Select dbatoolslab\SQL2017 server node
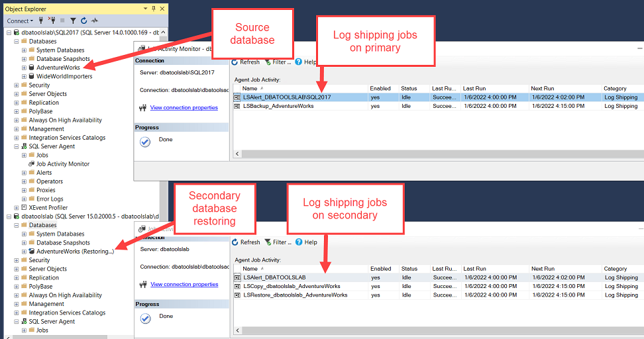Viewport: 644px width, 339px height. click(x=90, y=32)
